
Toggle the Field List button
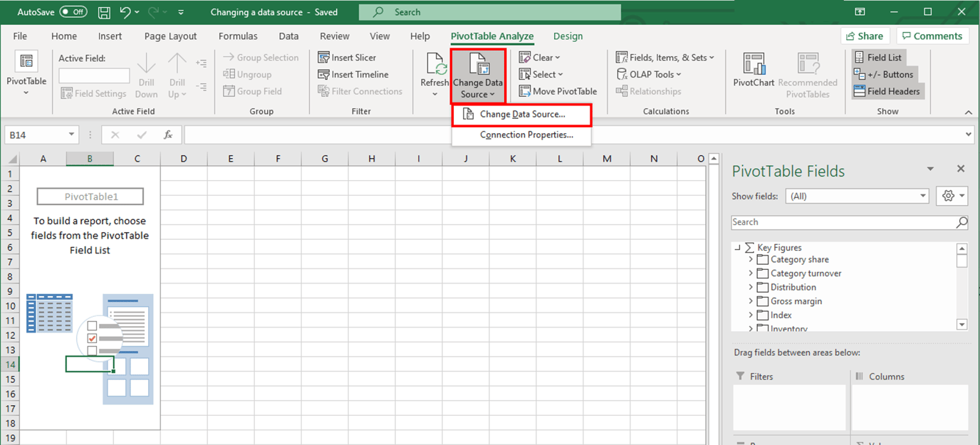click(878, 57)
